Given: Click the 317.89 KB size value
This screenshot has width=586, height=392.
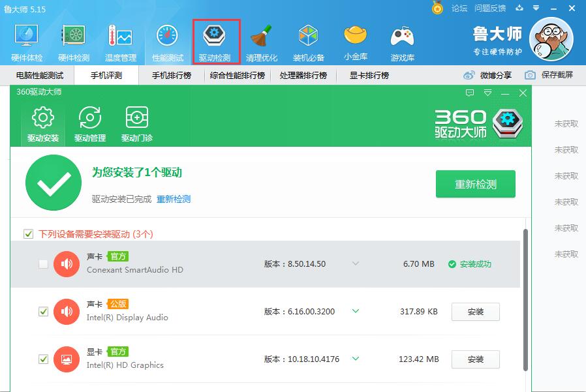Looking at the screenshot, I should click(418, 311).
